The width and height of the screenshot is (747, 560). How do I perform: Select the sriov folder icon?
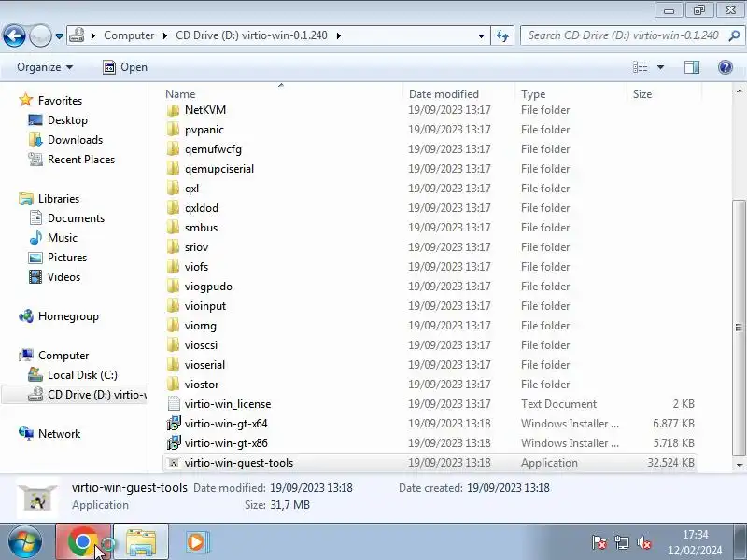click(174, 246)
